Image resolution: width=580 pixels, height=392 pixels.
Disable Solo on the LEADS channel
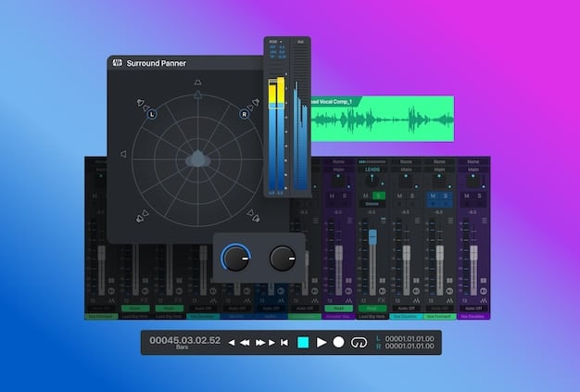[379, 196]
